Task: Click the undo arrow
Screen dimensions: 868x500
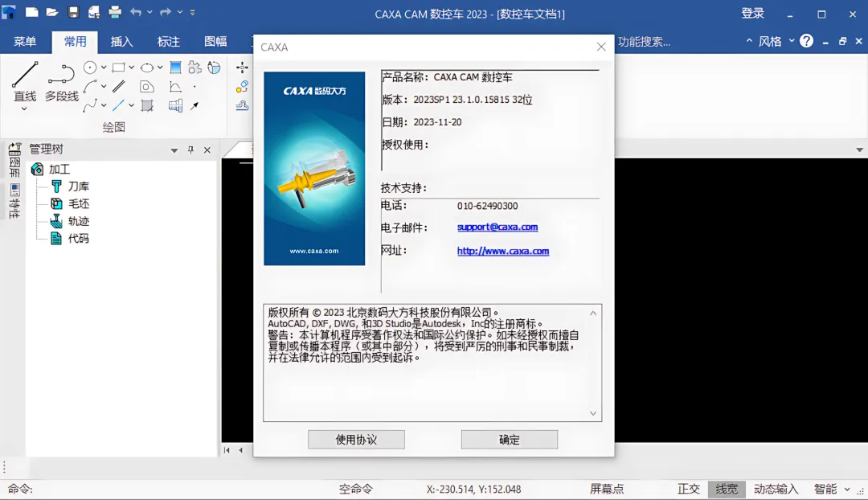Action: click(136, 12)
